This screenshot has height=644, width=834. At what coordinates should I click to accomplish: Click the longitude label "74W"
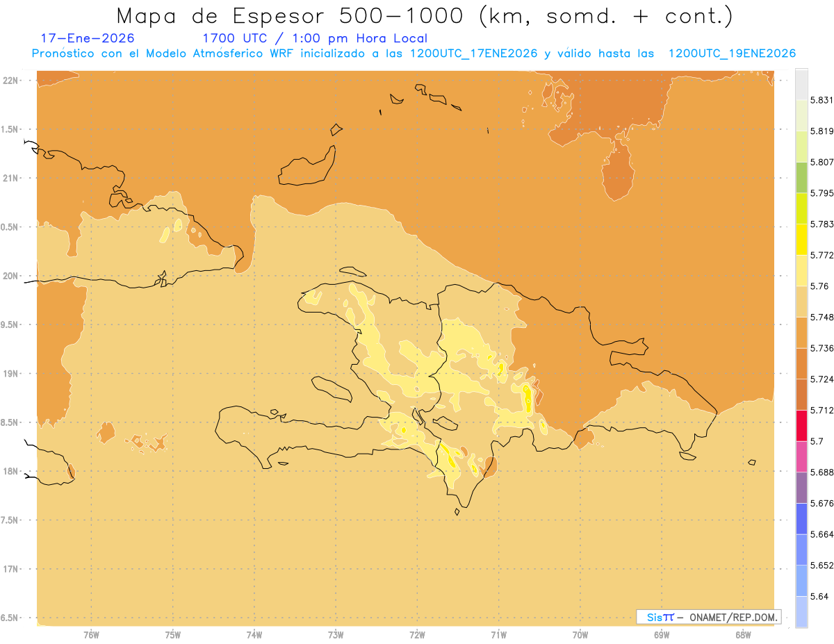(x=254, y=635)
